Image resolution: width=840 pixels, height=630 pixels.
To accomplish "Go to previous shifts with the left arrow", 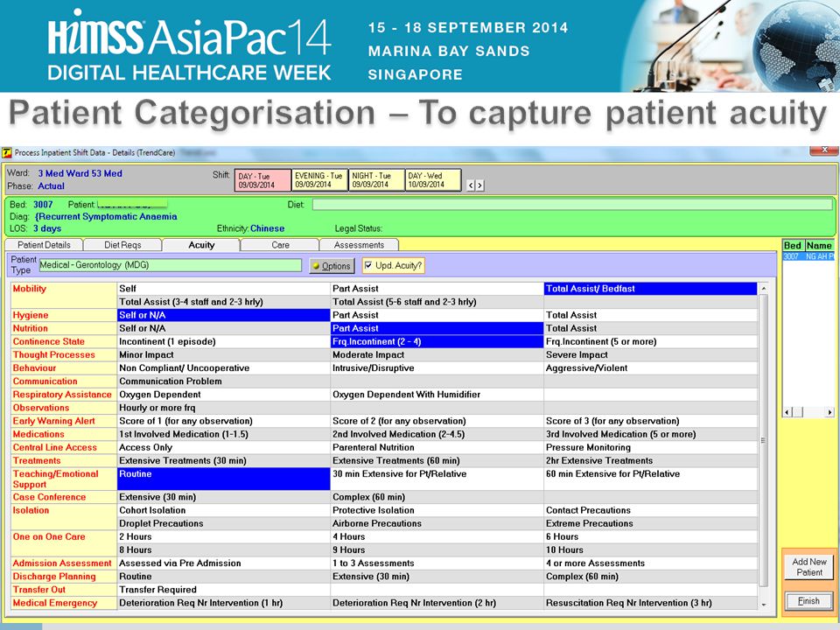I will [x=471, y=185].
